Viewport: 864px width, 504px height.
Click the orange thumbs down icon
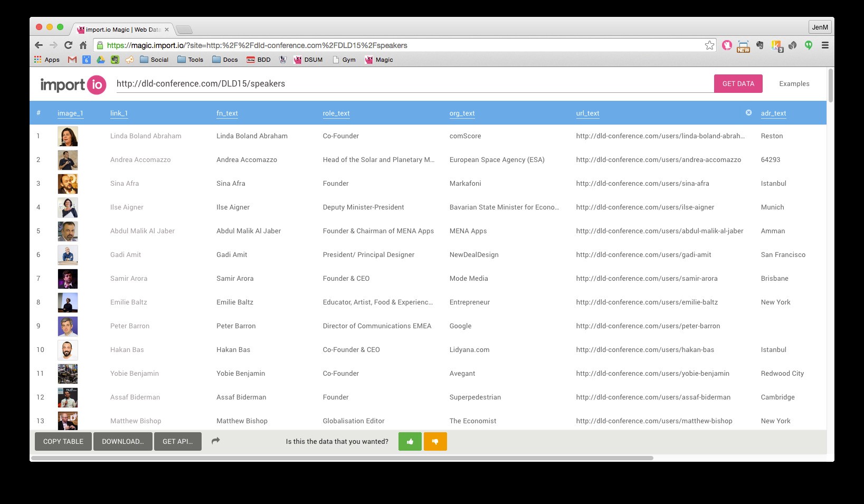(435, 442)
